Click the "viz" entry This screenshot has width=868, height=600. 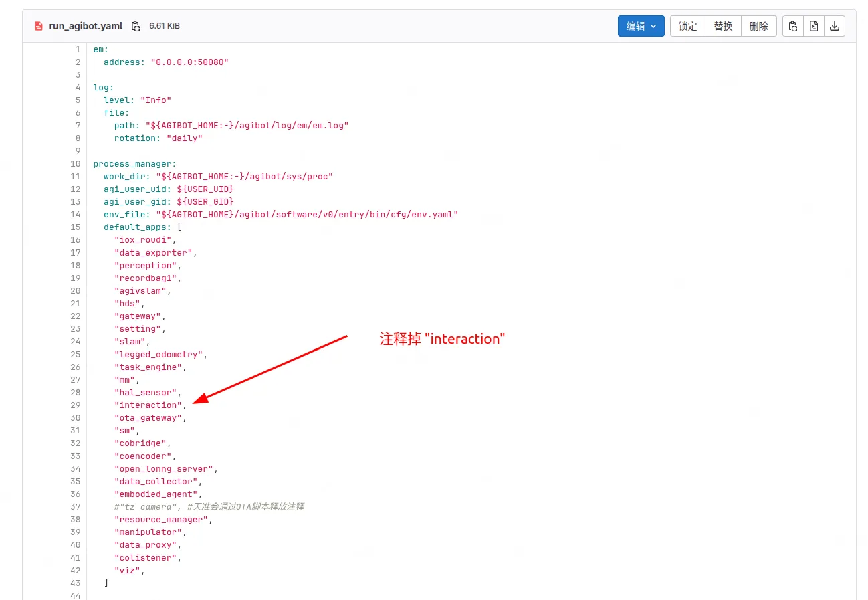[x=126, y=570]
